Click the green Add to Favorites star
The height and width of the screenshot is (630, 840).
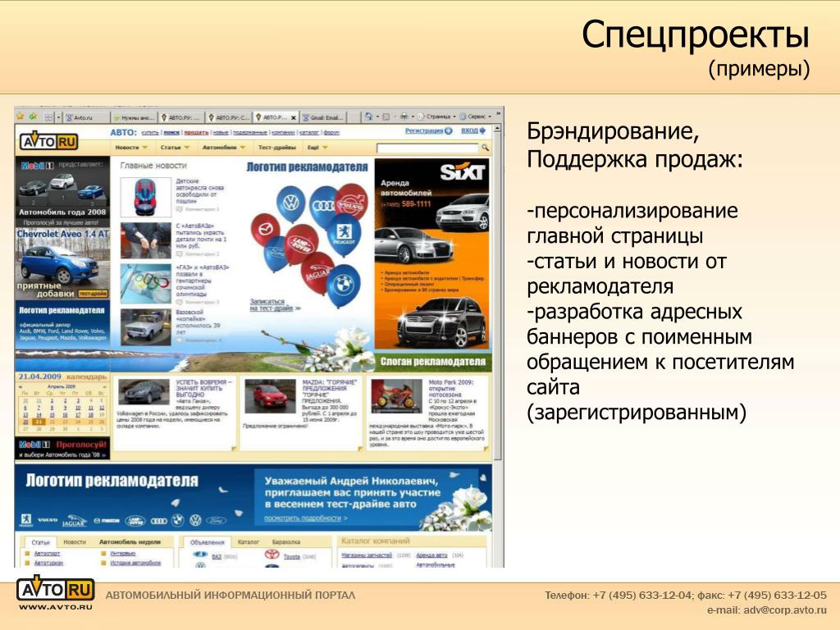(33, 116)
